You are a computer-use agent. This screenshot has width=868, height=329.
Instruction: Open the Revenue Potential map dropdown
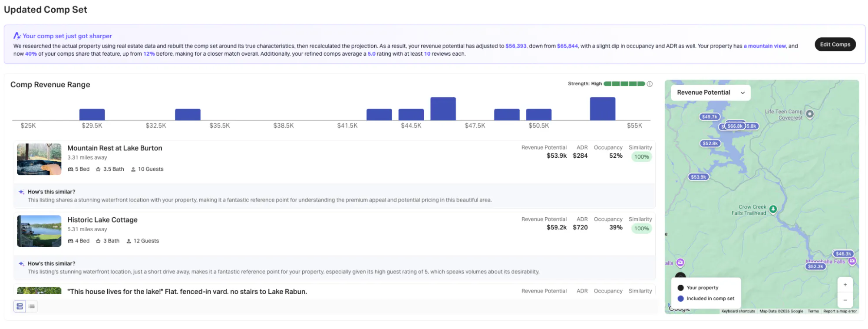point(710,93)
